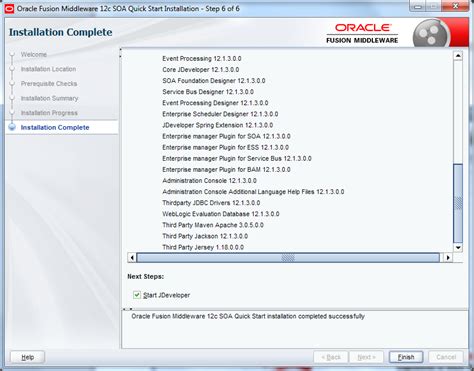Screen dimensions: 474x371
Task: Click 'Enterprise Scheduler Designer 12.1.3.0.0' entry
Action: pyautogui.click(x=220, y=114)
